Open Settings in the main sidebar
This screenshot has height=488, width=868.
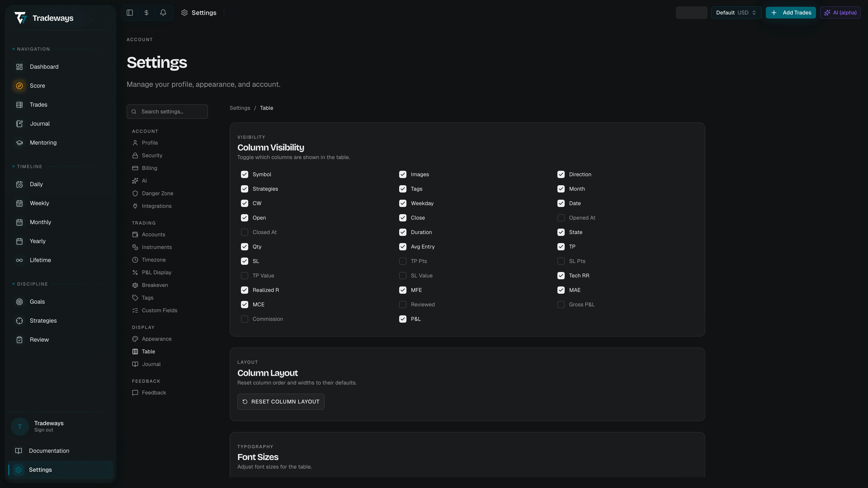click(x=61, y=470)
